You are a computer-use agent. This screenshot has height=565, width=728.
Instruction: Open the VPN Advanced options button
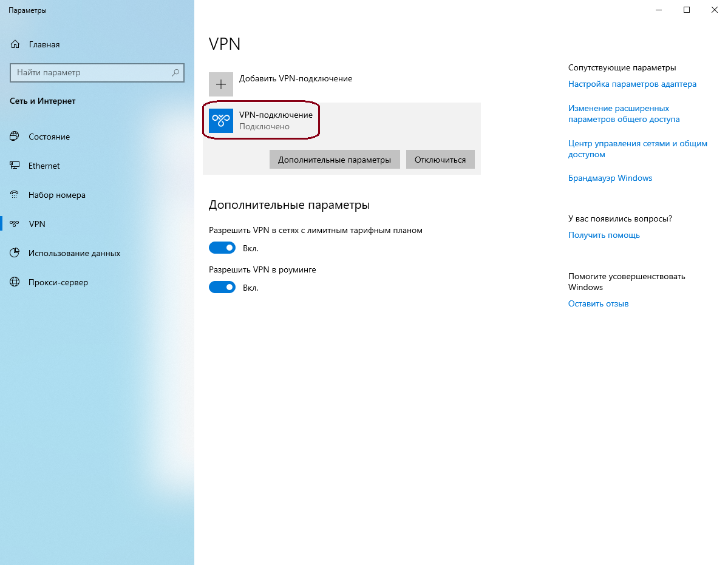(x=335, y=160)
